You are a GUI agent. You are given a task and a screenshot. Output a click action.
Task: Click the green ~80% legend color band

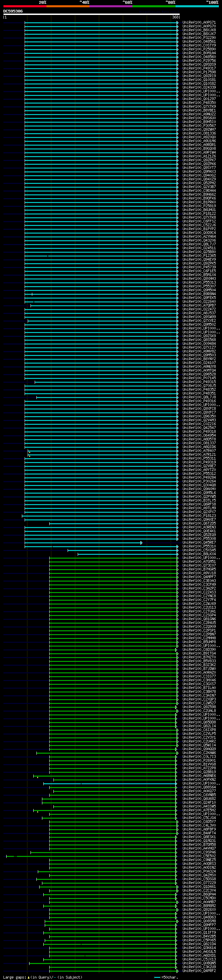coord(154,6)
